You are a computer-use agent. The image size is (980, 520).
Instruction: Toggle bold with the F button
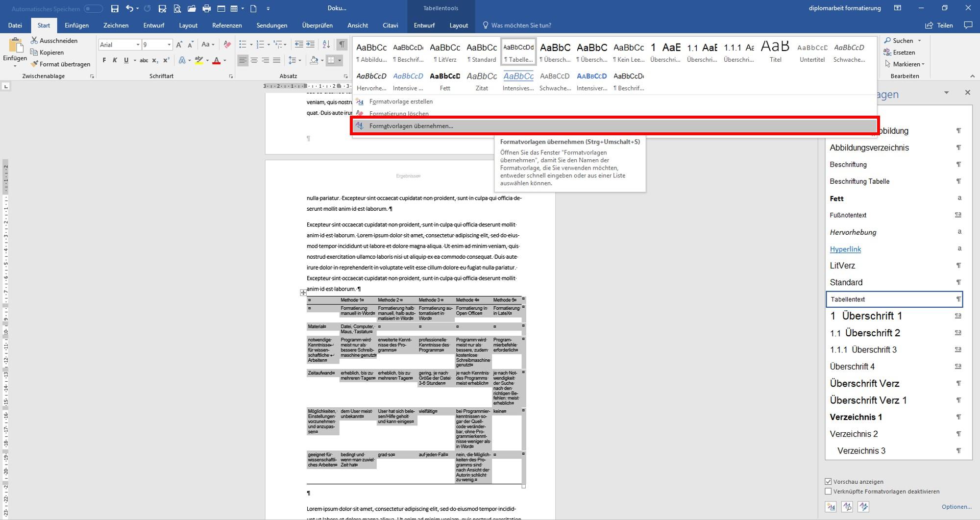click(104, 60)
